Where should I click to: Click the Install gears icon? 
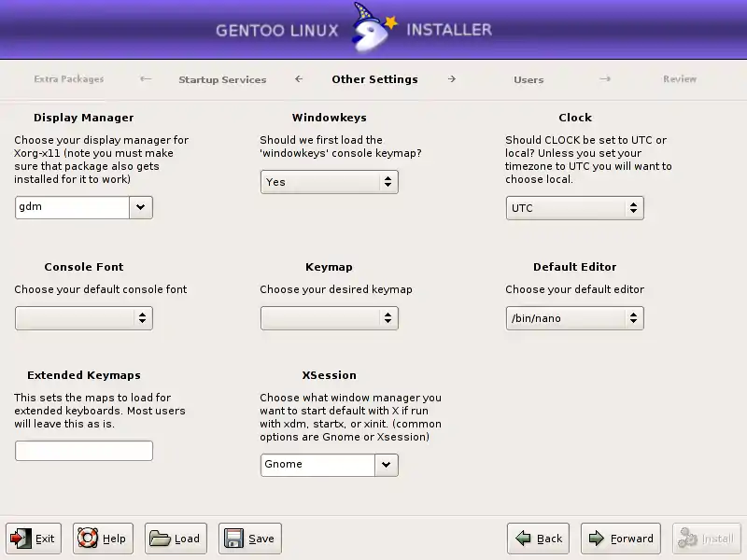(x=687, y=539)
